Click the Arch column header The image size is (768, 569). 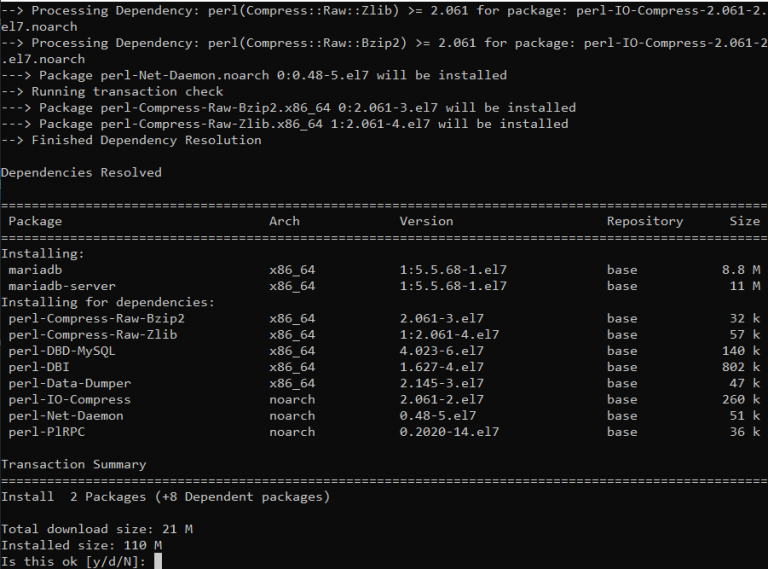pos(284,221)
